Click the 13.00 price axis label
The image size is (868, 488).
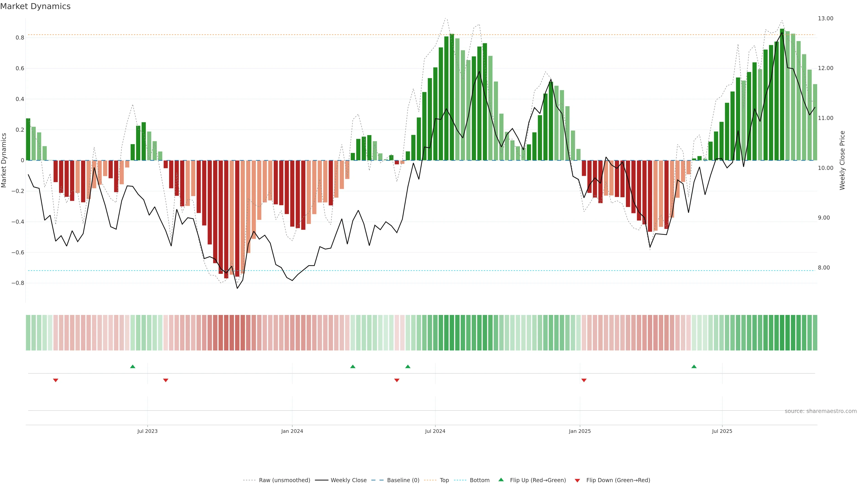click(825, 19)
